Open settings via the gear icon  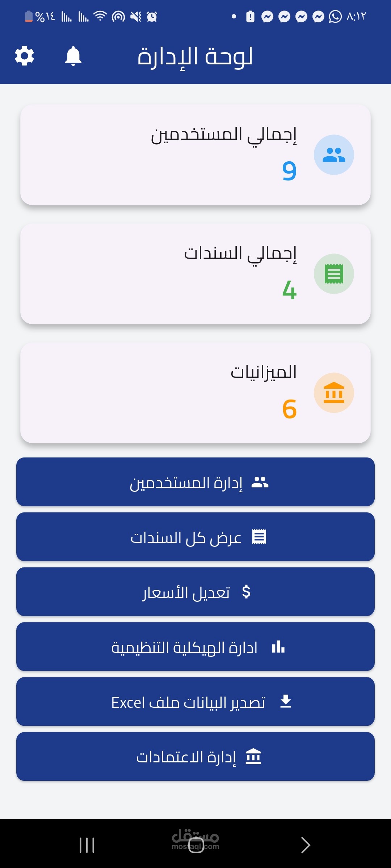click(24, 56)
